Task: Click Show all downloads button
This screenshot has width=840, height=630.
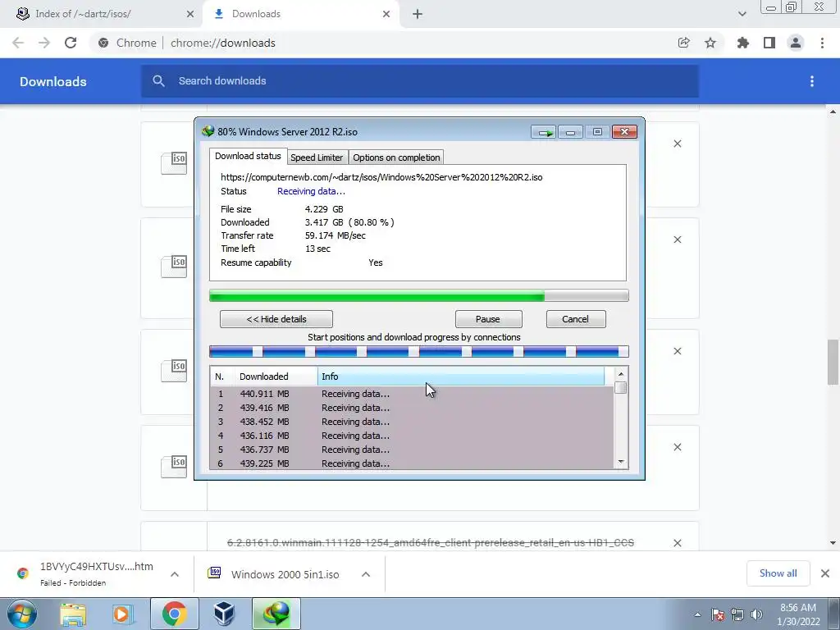Action: point(778,573)
